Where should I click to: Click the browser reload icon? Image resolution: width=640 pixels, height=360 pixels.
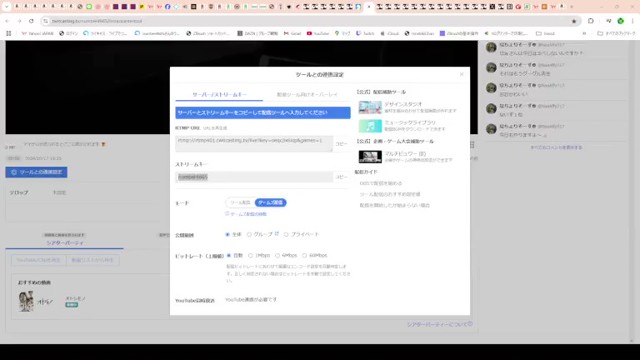(31, 21)
